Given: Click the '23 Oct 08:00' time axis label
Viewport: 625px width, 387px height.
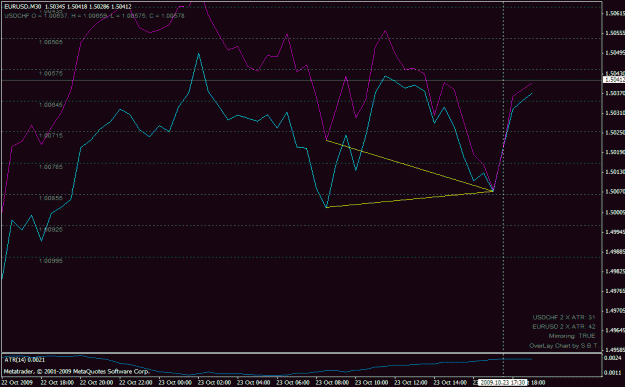Looking at the screenshot, I should [x=332, y=383].
